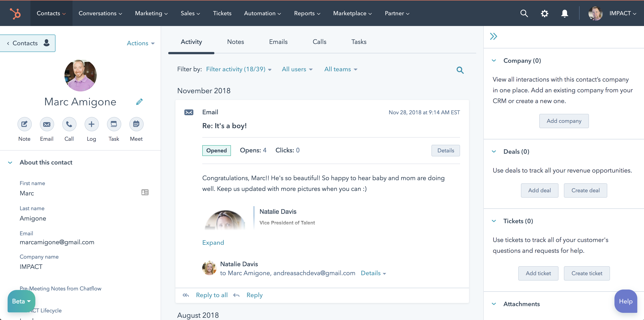Reply to all on Natalie's email
The width and height of the screenshot is (644, 320).
coord(212,295)
